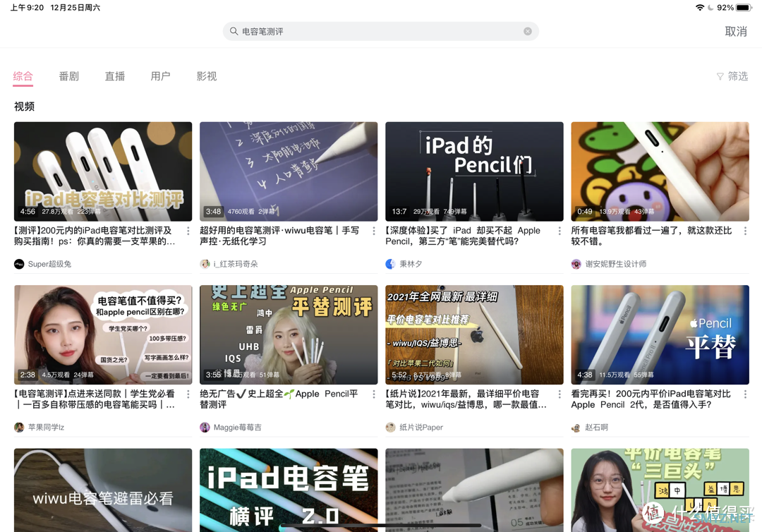
Task: Tap 取消 to cancel the search
Action: click(x=736, y=31)
